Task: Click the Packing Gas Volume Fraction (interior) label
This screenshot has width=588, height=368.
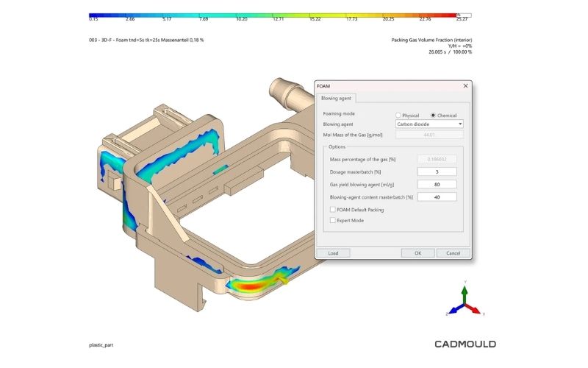Action: point(431,40)
